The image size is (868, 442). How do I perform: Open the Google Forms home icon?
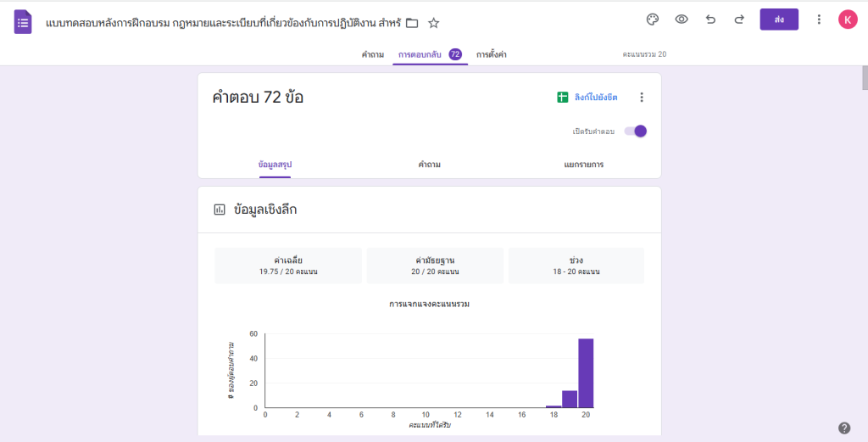click(x=23, y=22)
